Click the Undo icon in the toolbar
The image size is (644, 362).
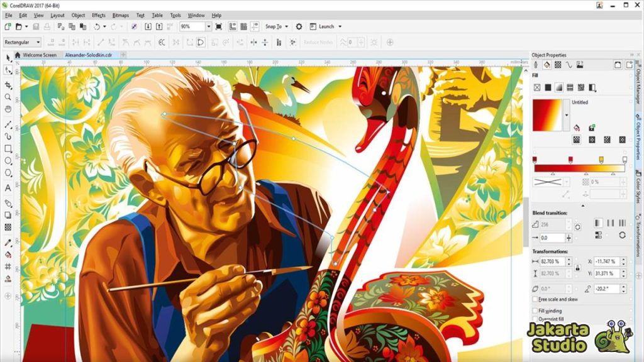pos(97,26)
